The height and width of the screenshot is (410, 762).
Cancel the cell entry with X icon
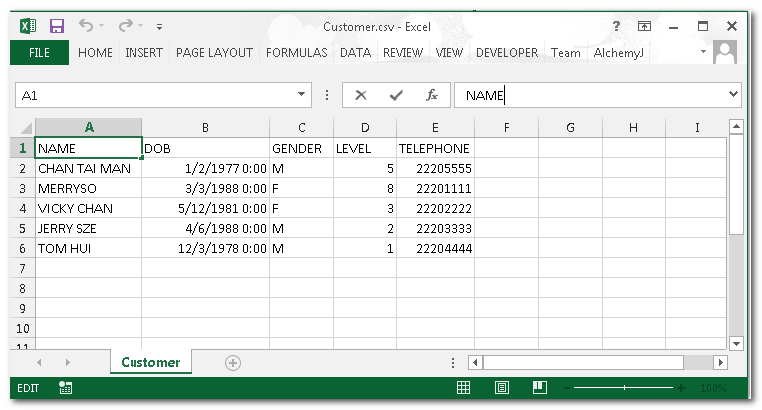click(361, 95)
